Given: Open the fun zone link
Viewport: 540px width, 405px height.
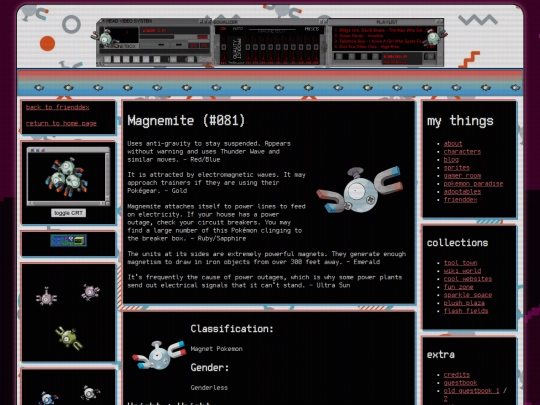Looking at the screenshot, I should (458, 287).
